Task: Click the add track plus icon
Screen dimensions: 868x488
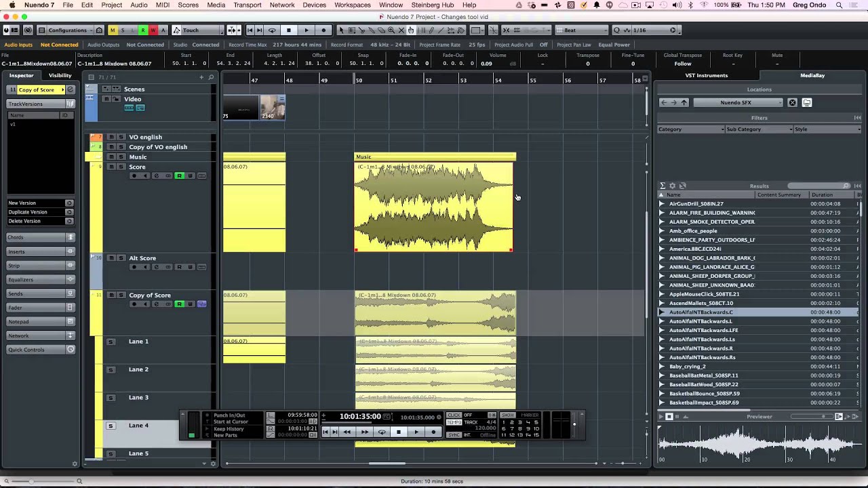Action: click(x=201, y=77)
